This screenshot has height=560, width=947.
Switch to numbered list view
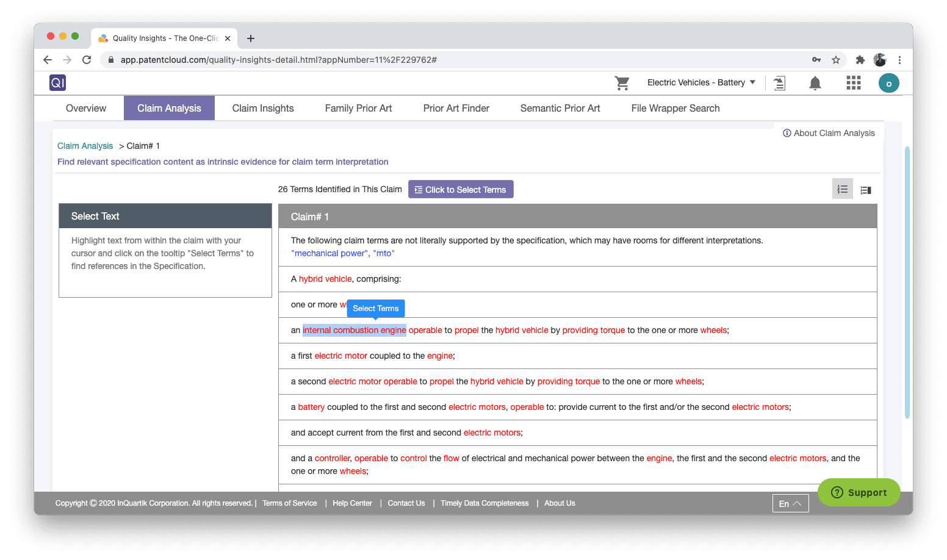point(842,189)
